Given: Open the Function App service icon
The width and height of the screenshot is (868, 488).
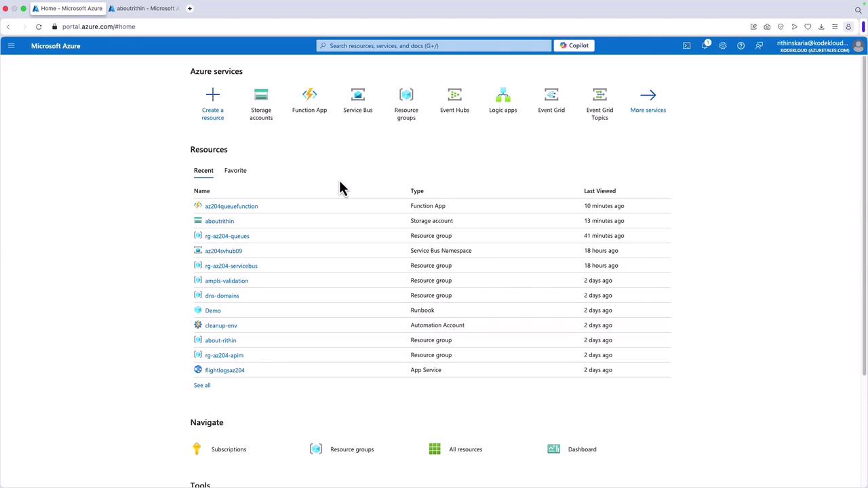Looking at the screenshot, I should [309, 95].
